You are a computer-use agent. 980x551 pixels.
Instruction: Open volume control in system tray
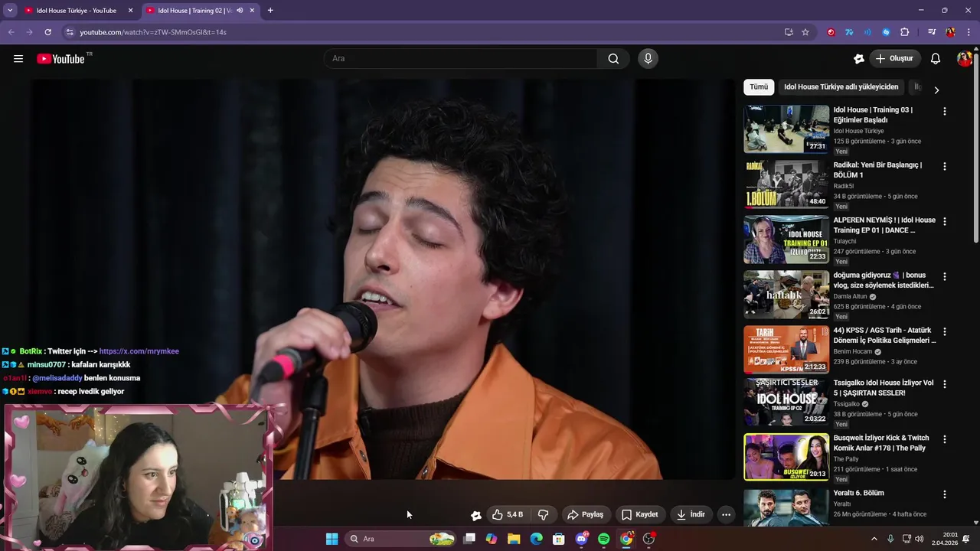click(919, 539)
